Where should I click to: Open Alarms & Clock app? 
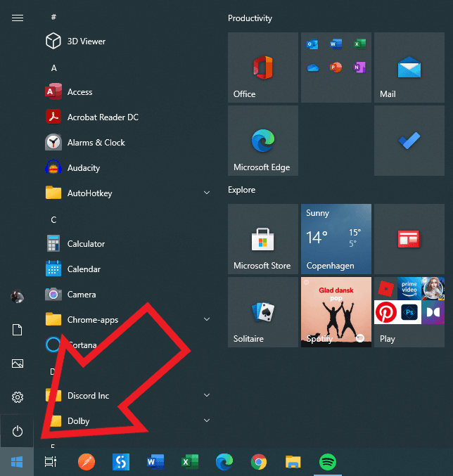pos(126,143)
